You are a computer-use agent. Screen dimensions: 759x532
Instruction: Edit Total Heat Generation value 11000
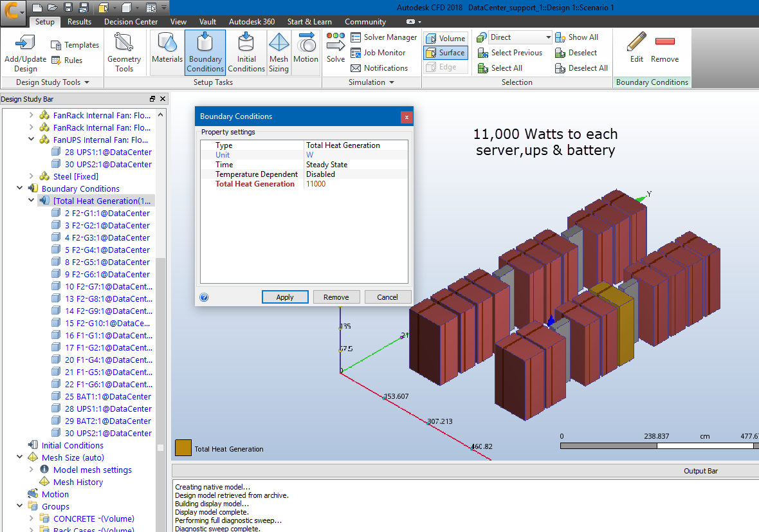point(356,184)
